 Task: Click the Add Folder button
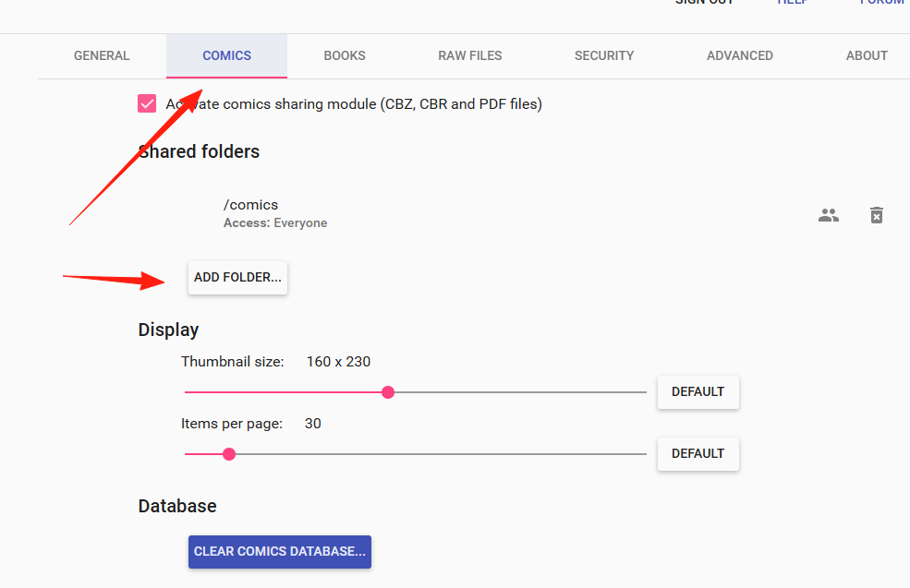[237, 277]
